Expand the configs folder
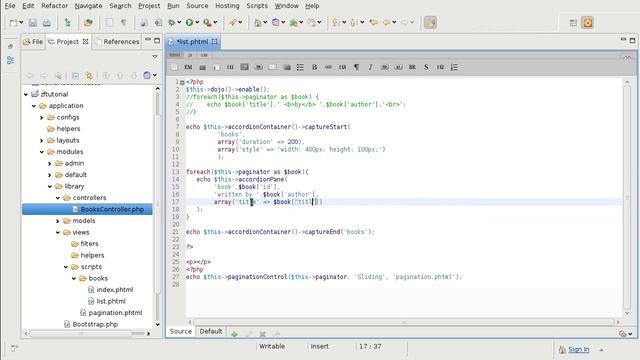Screen dimensions: 640x360 click(x=42, y=118)
